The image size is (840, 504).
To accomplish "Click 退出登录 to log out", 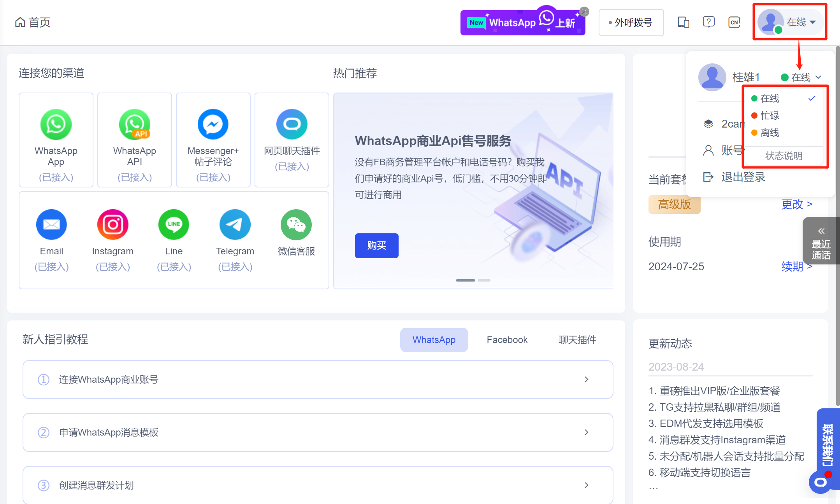I will pos(743,177).
